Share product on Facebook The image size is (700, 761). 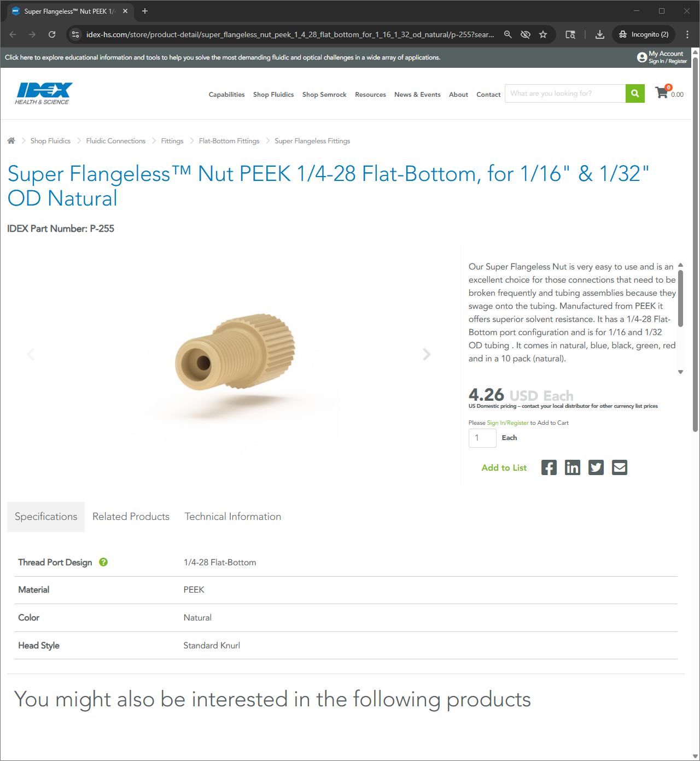click(549, 467)
